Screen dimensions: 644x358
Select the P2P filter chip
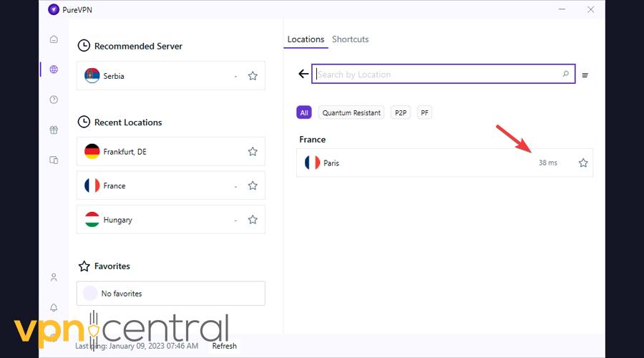coord(401,112)
